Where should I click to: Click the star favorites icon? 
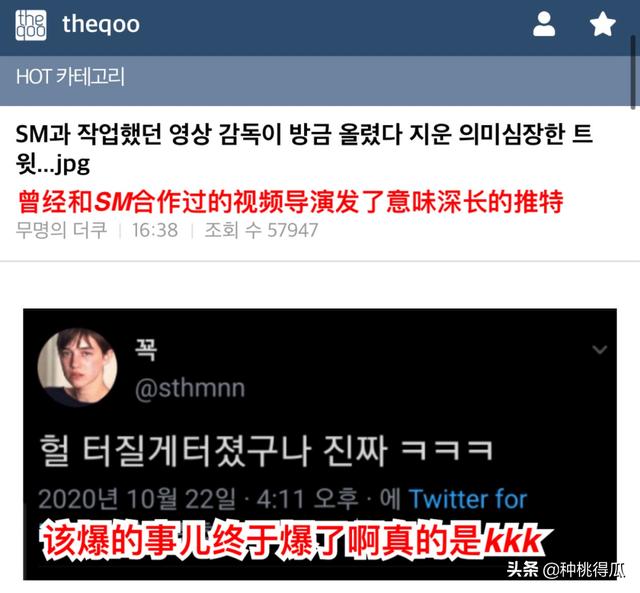point(603,24)
